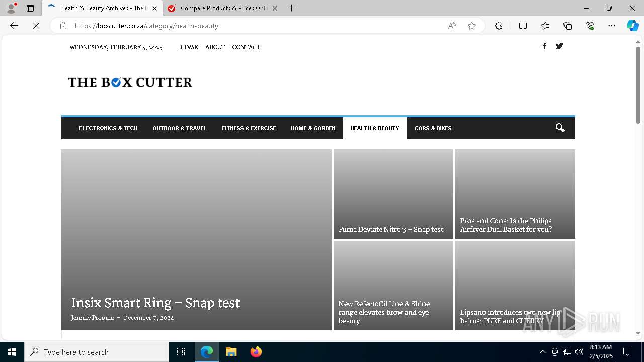Launch Firefox from the taskbar

[x=256, y=352]
